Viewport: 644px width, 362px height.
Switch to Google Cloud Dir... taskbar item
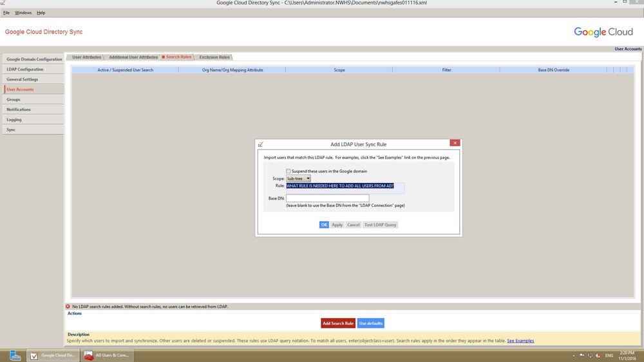point(53,356)
